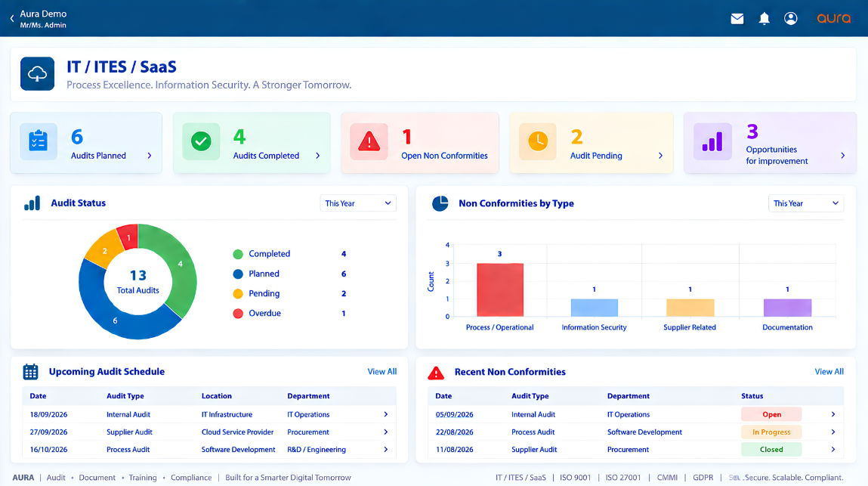Click the Cloud Service Provider location cell
The width and height of the screenshot is (868, 486).
[x=237, y=432]
